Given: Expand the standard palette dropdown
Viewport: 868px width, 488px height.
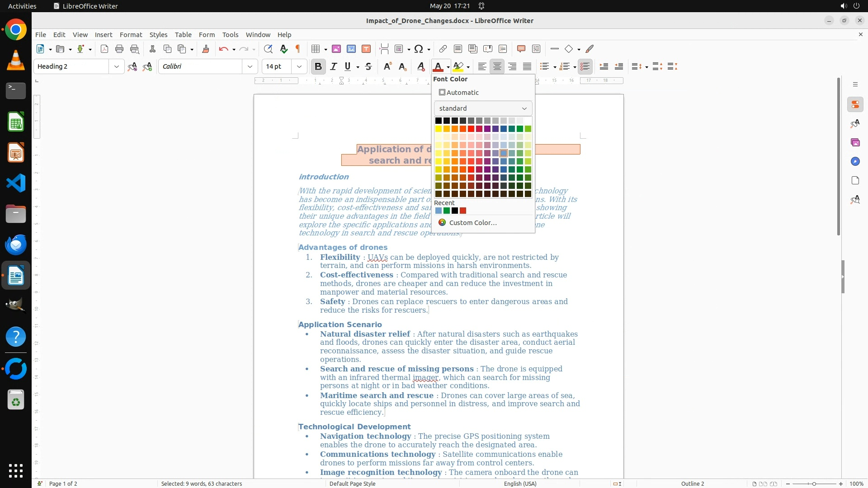Looking at the screenshot, I should (483, 108).
